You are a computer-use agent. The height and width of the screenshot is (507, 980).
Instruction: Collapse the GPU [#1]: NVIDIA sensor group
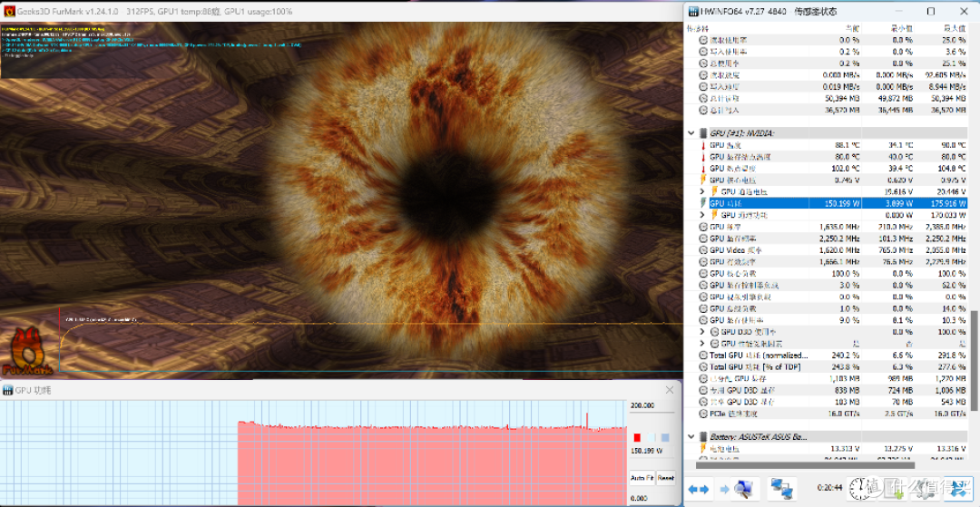click(x=691, y=133)
